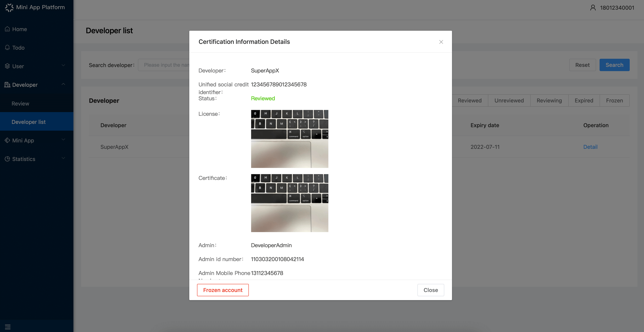Viewport: 644px width, 332px height.
Task: Select the Developer list submenu item
Action: pyautogui.click(x=37, y=122)
